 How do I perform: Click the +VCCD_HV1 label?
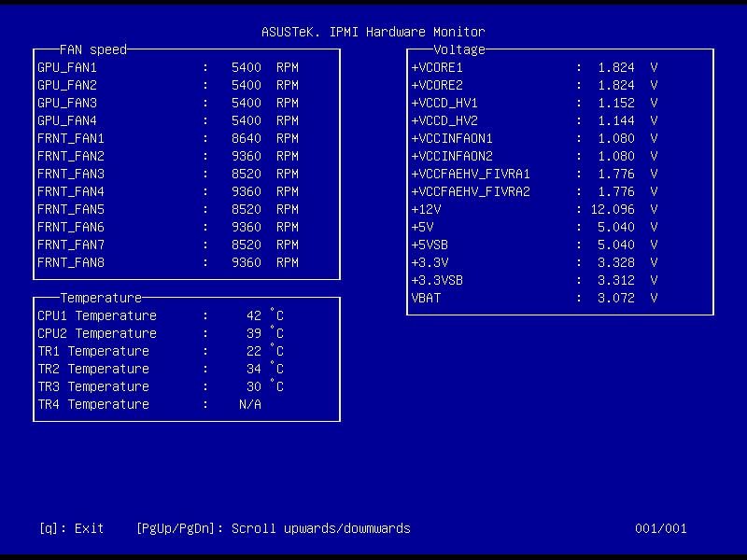point(444,103)
